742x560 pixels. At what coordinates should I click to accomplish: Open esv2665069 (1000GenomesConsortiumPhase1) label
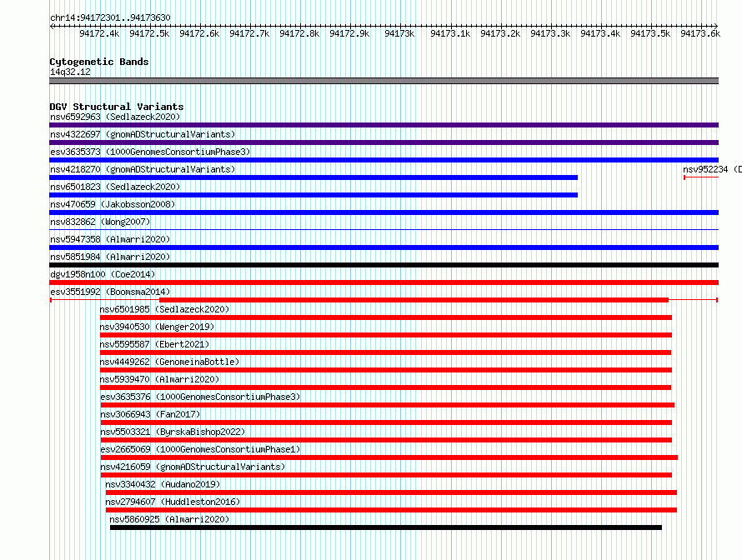coord(200,449)
